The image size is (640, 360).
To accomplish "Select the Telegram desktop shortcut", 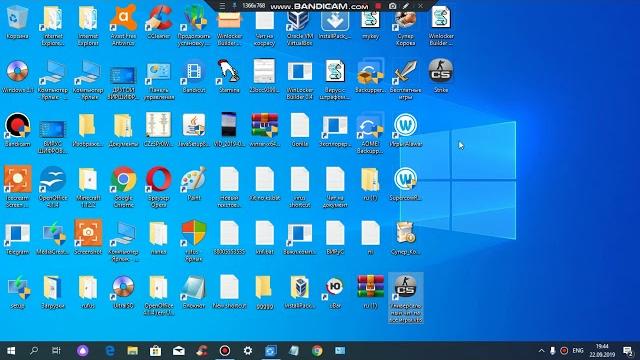I will [18, 238].
